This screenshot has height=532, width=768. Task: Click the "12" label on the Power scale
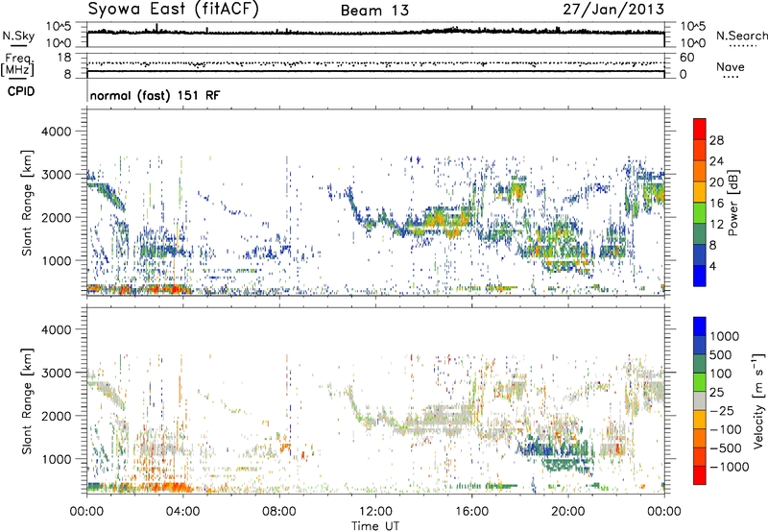(x=716, y=225)
